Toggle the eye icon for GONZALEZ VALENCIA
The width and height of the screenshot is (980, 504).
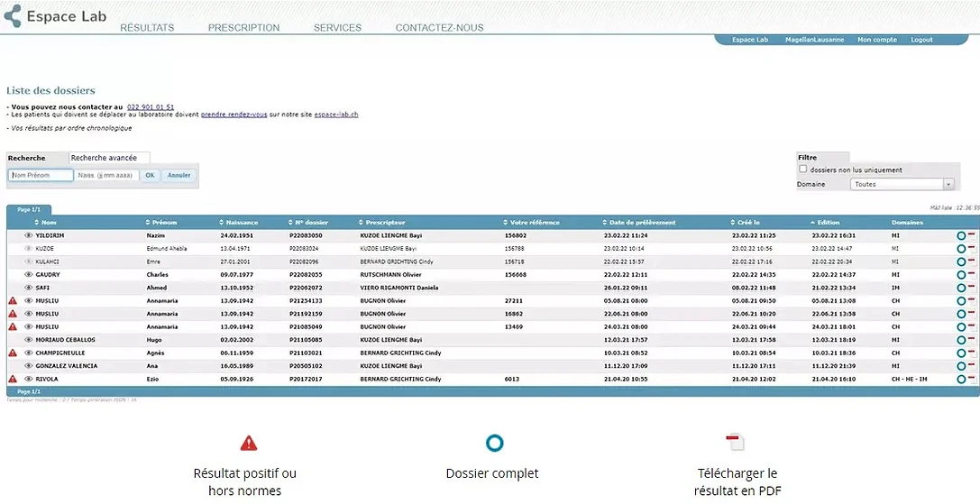[x=28, y=366]
